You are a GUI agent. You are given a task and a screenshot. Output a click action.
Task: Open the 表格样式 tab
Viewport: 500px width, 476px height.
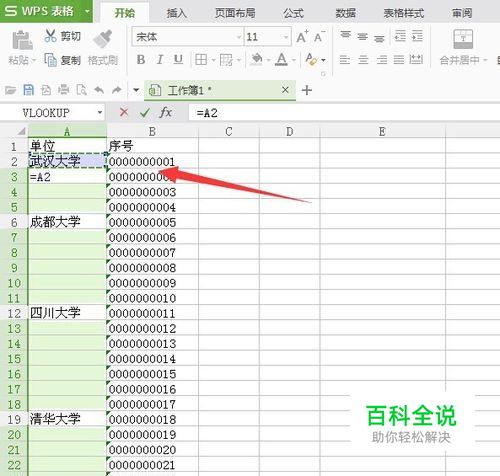click(x=403, y=13)
